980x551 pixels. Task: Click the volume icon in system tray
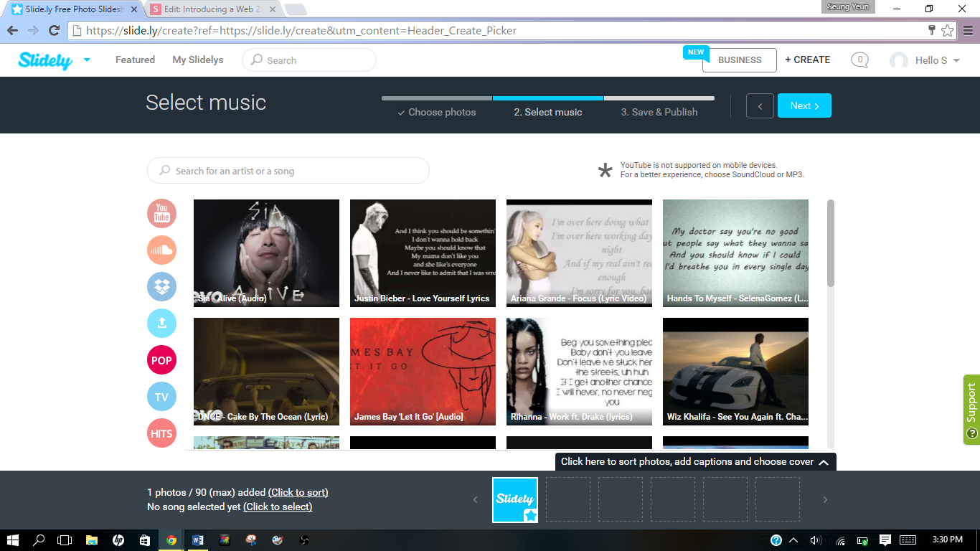coord(816,540)
